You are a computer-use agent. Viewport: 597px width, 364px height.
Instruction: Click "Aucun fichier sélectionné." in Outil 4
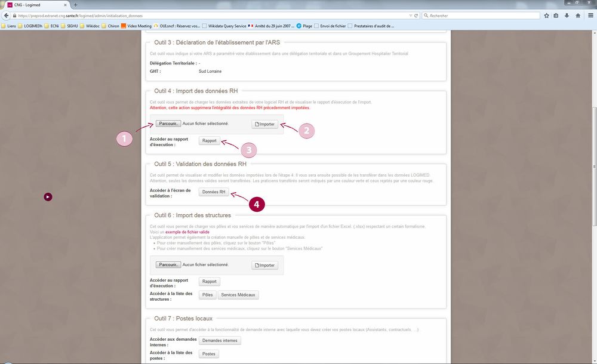click(x=205, y=124)
